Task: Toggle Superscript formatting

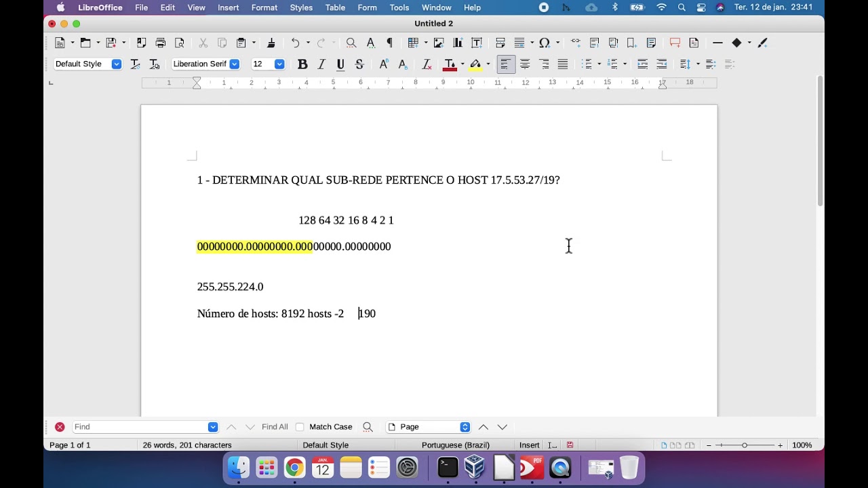Action: tap(383, 64)
